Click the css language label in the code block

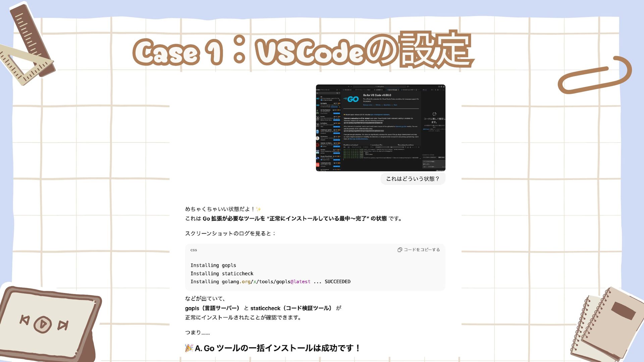(x=194, y=250)
